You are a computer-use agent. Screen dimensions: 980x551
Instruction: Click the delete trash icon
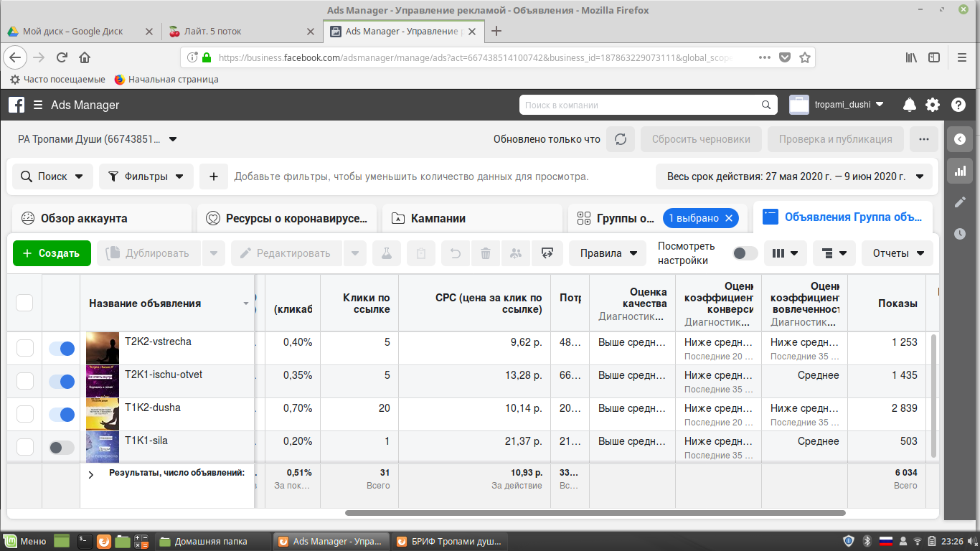[x=486, y=253]
